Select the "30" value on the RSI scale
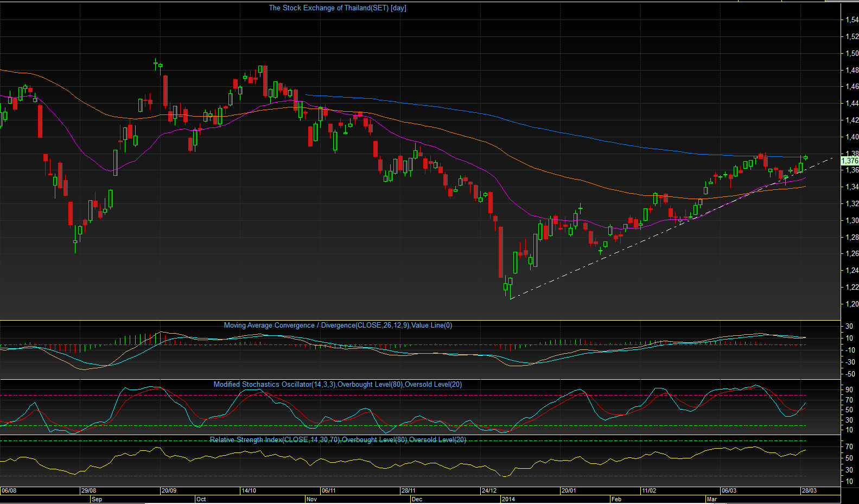Screen dimensions: 859x504 [x=849, y=470]
